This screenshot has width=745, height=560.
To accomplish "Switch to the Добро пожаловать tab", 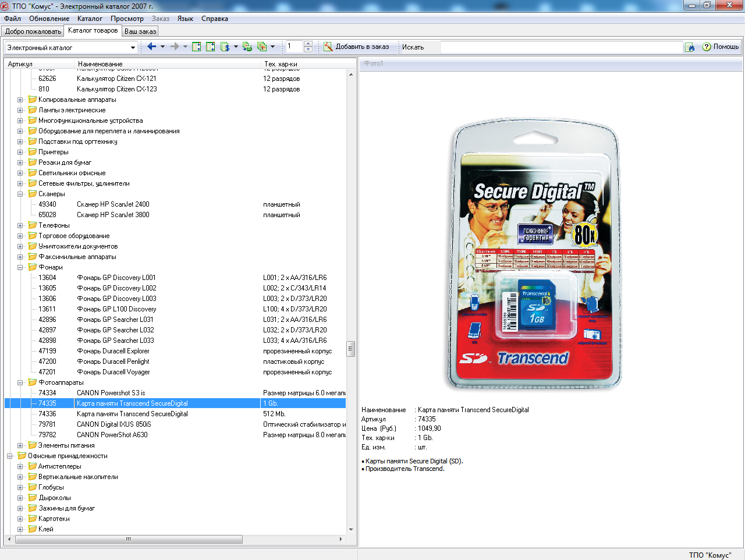I will (33, 31).
